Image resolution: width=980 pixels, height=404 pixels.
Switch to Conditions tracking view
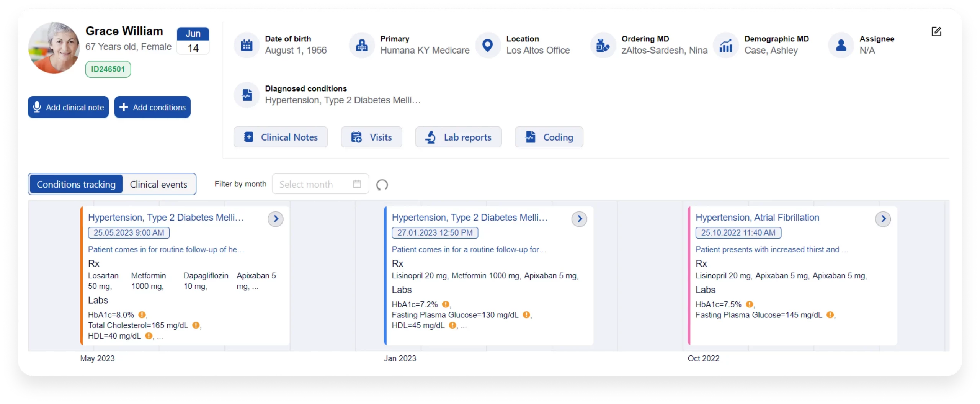76,184
